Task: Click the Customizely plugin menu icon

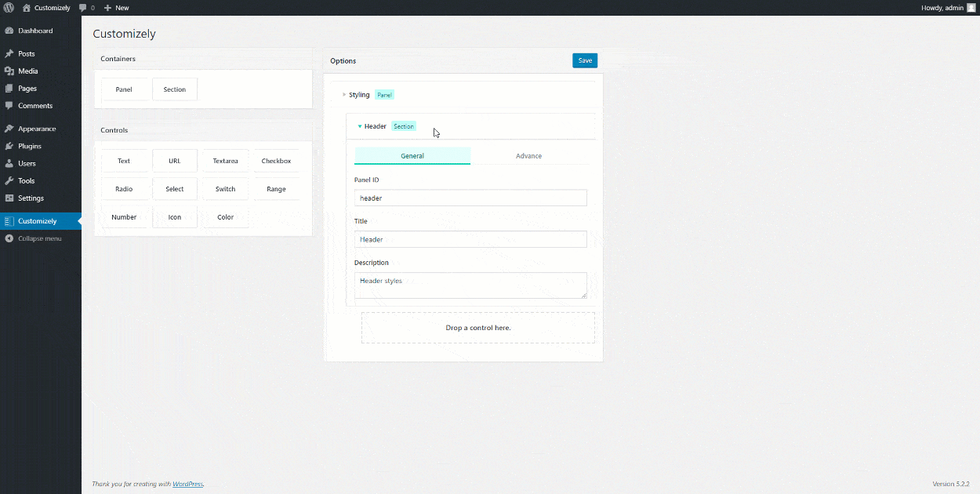Action: coord(9,221)
